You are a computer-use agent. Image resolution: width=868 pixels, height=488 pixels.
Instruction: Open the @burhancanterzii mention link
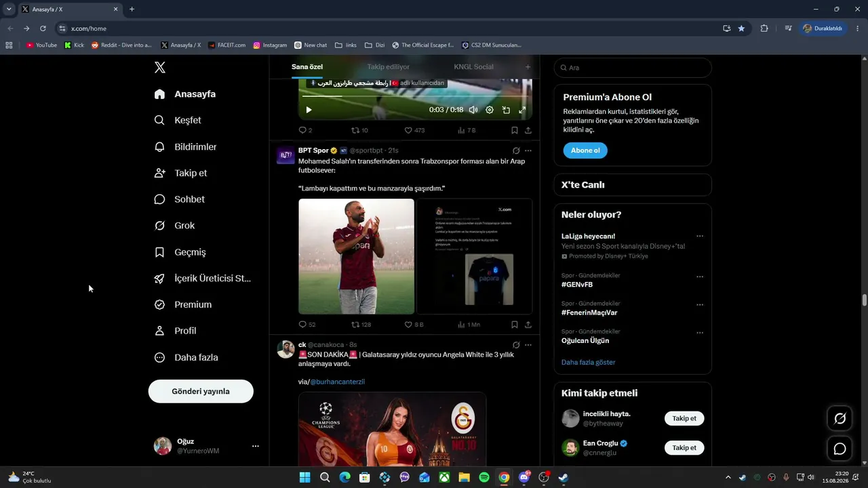[337, 382]
